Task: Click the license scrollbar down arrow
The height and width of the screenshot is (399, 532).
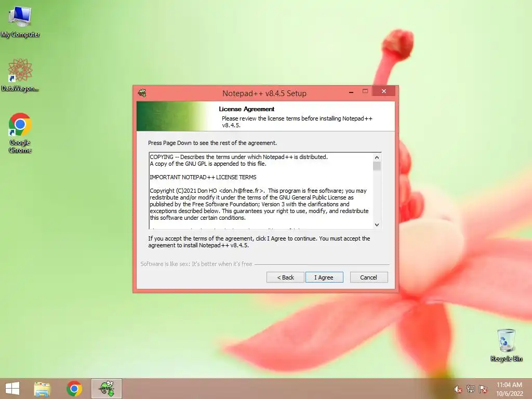Action: point(377,224)
